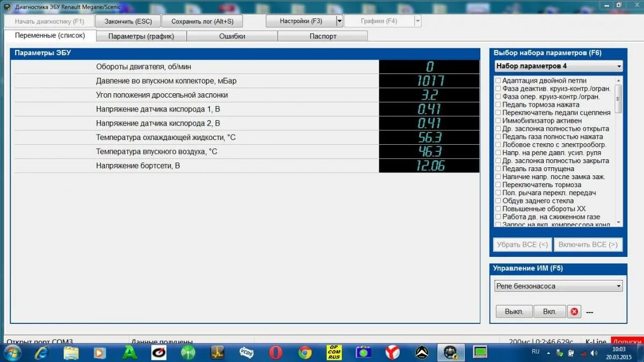
Task: Click the manifold pressure value 1017
Action: pos(430,81)
